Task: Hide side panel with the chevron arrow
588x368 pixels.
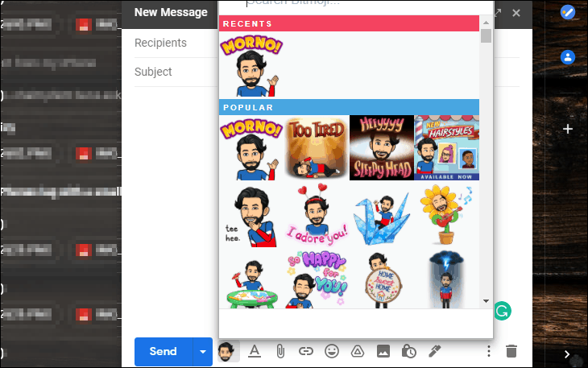Action: point(567,354)
